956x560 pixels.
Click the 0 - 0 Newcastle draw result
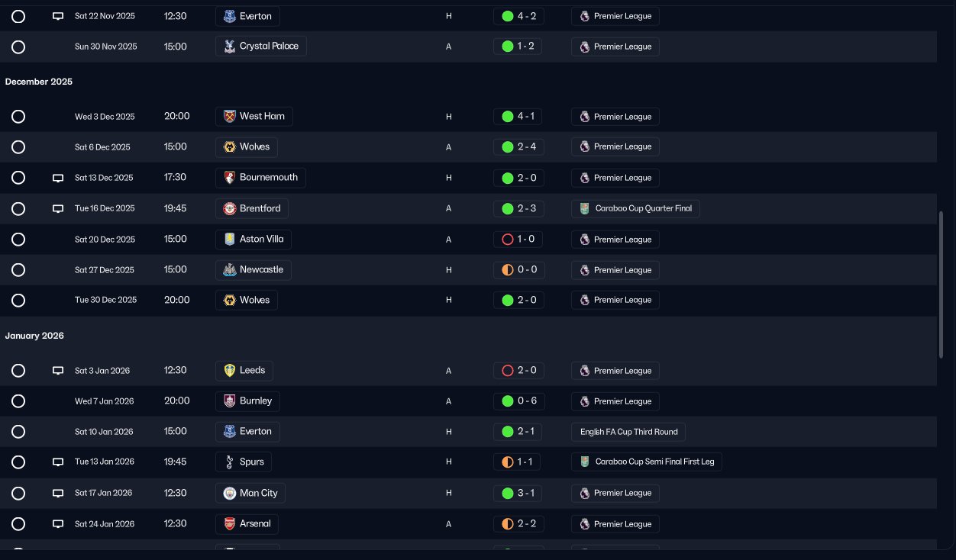tap(518, 270)
